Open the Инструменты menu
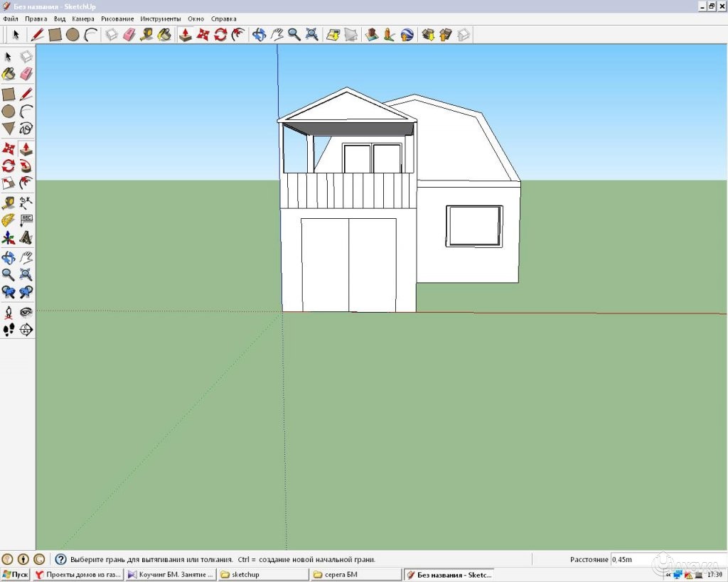Viewport: 728px width, 582px height. [x=160, y=18]
